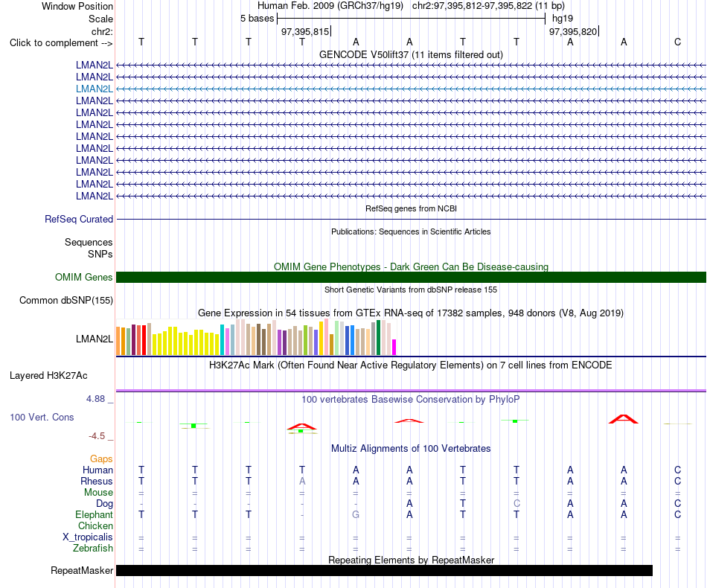Click the 'Chicken' species label
The image size is (707, 588).
pos(95,526)
